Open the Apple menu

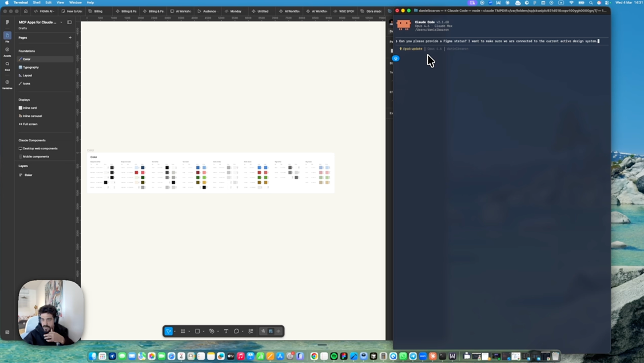(x=6, y=2)
